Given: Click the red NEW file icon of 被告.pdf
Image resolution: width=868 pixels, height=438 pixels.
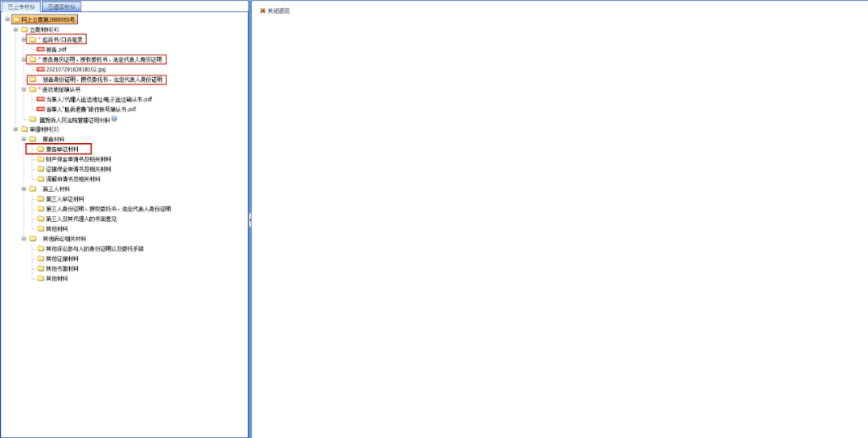Looking at the screenshot, I should (x=40, y=49).
